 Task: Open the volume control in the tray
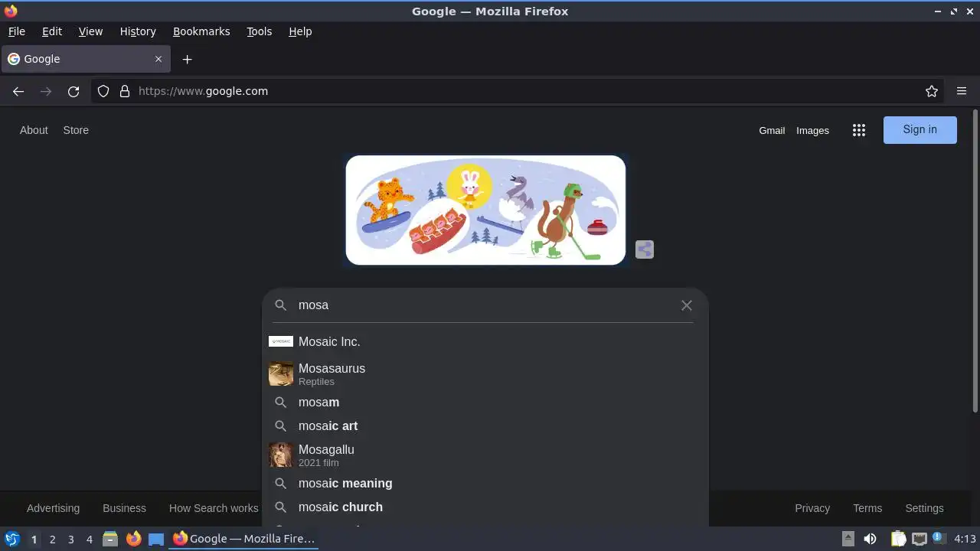click(870, 539)
